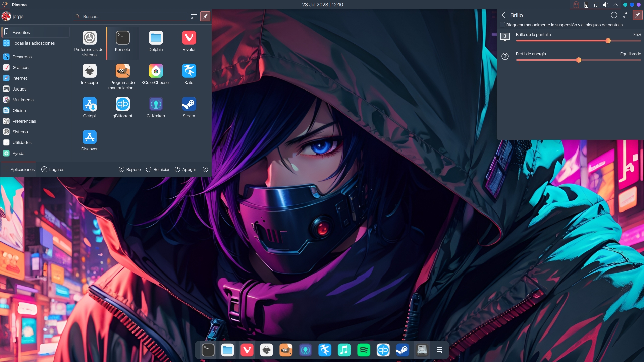Viewport: 644px width, 362px height.
Task: Click the Reposo sleep button
Action: 129,169
